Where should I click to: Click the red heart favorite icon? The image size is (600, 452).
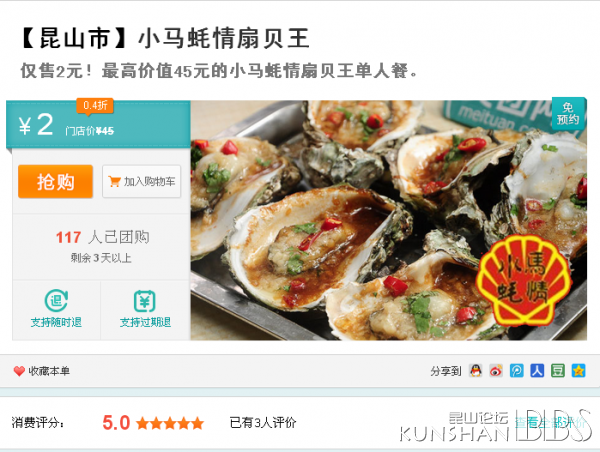point(19,371)
